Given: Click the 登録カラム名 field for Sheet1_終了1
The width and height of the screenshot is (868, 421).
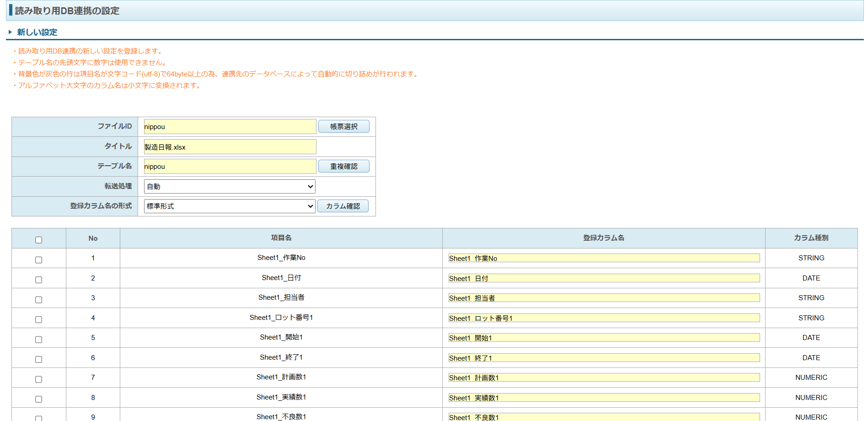Looking at the screenshot, I should click(604, 358).
